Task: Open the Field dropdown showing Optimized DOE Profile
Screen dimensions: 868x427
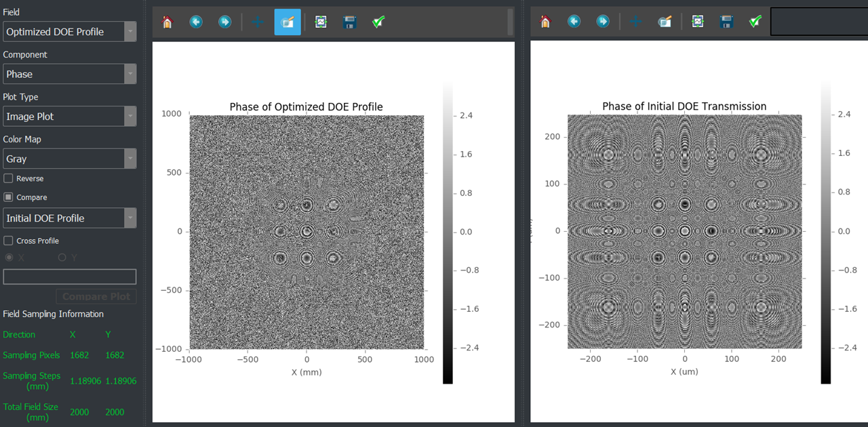Action: [x=69, y=32]
